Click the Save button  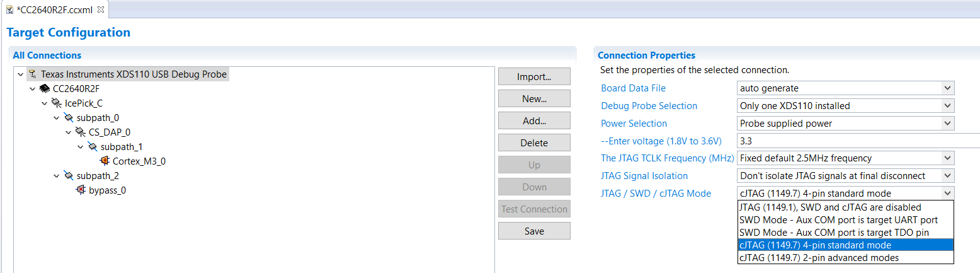534,231
